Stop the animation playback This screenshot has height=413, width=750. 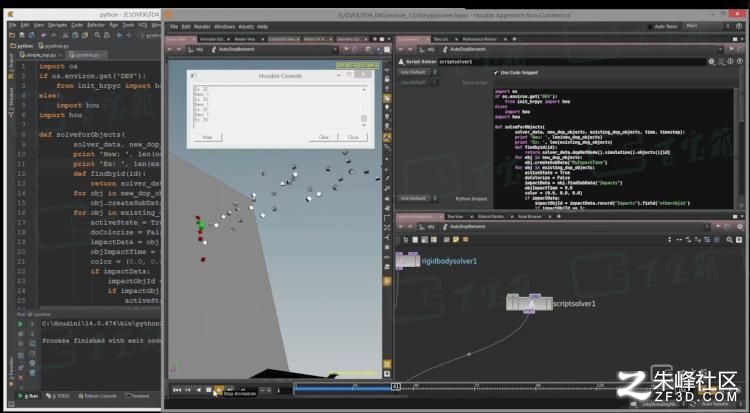(x=209, y=390)
